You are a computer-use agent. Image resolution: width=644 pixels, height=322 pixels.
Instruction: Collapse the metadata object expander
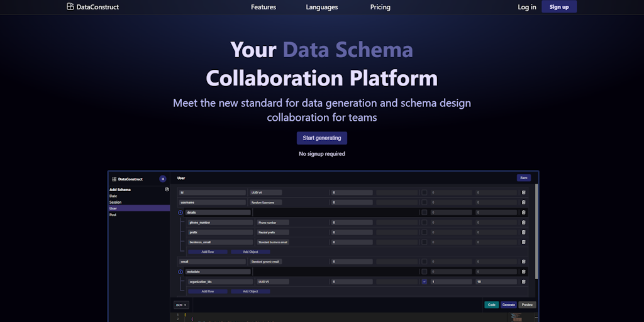click(x=180, y=272)
